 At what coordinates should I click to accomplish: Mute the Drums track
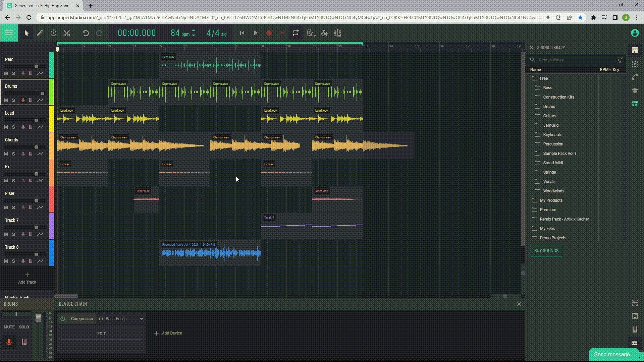click(x=6, y=100)
